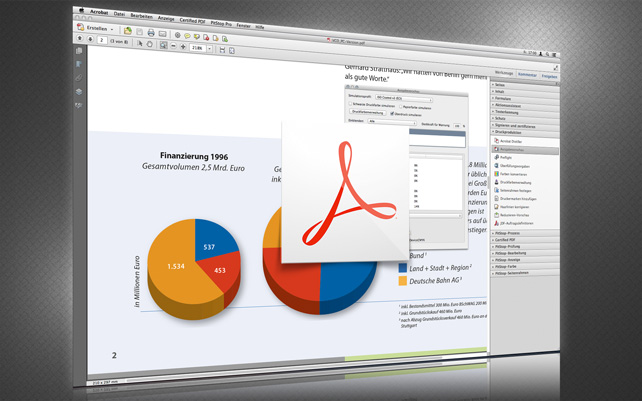Choose the hand pan tool
This screenshot has width=642, height=401.
(x=149, y=44)
